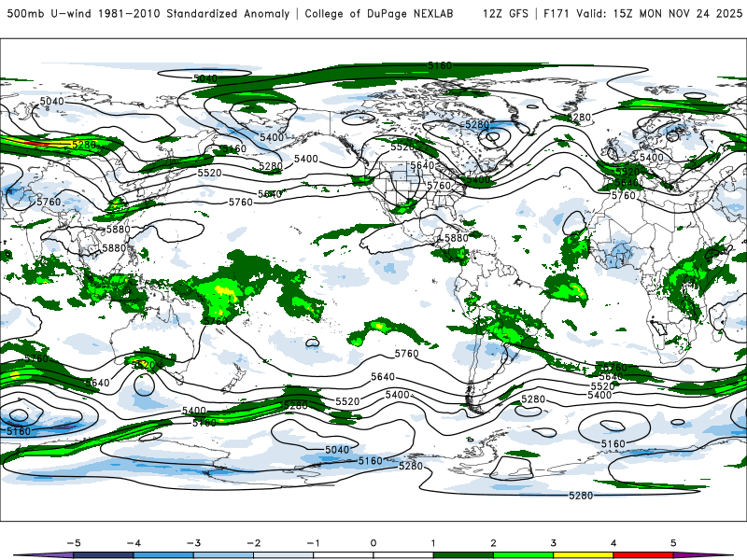
Task: Click the '4' colorbar tick label
Action: (x=613, y=543)
